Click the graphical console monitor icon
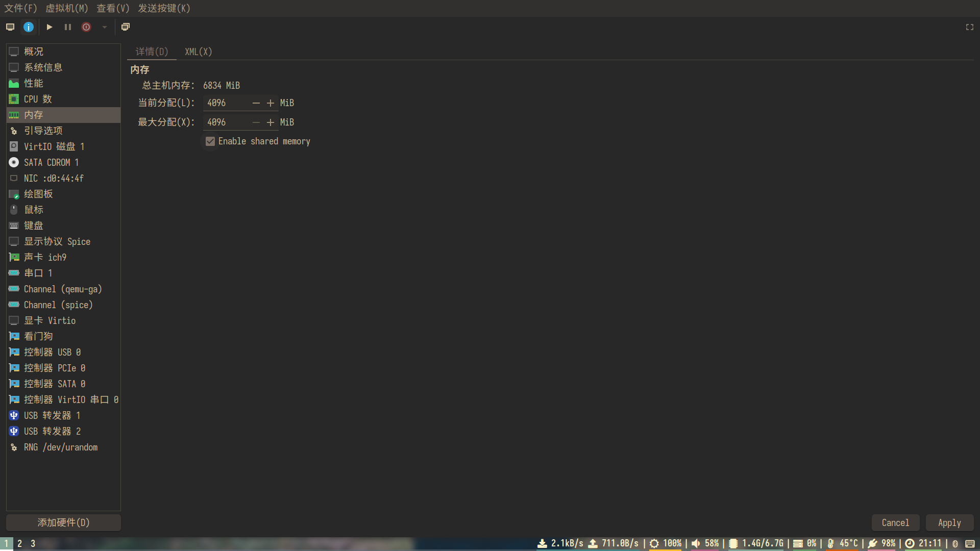 tap(10, 27)
